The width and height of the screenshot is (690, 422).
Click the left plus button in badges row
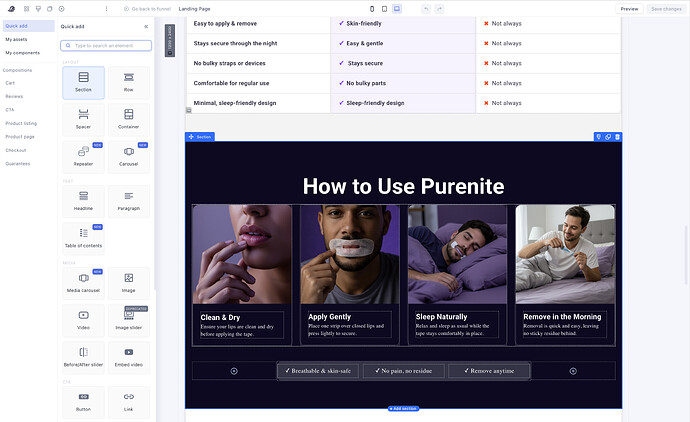tap(234, 371)
